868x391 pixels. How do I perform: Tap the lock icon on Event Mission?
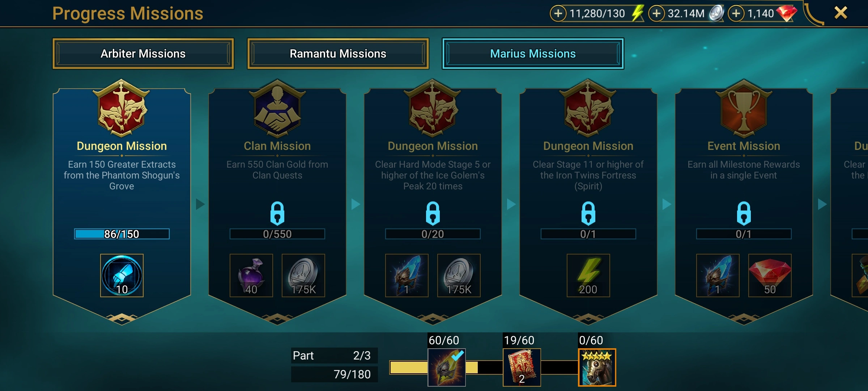coord(744,213)
